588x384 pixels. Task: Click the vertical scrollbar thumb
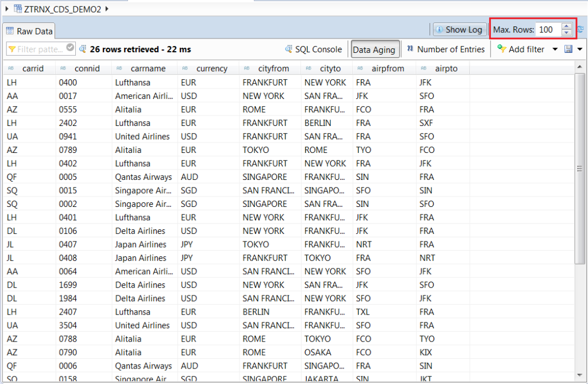580,168
